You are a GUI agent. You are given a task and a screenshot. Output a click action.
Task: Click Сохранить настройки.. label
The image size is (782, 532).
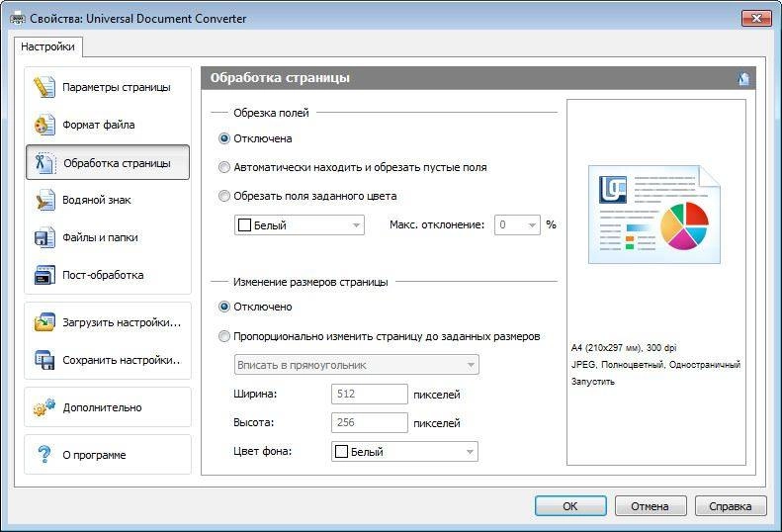coord(122,360)
